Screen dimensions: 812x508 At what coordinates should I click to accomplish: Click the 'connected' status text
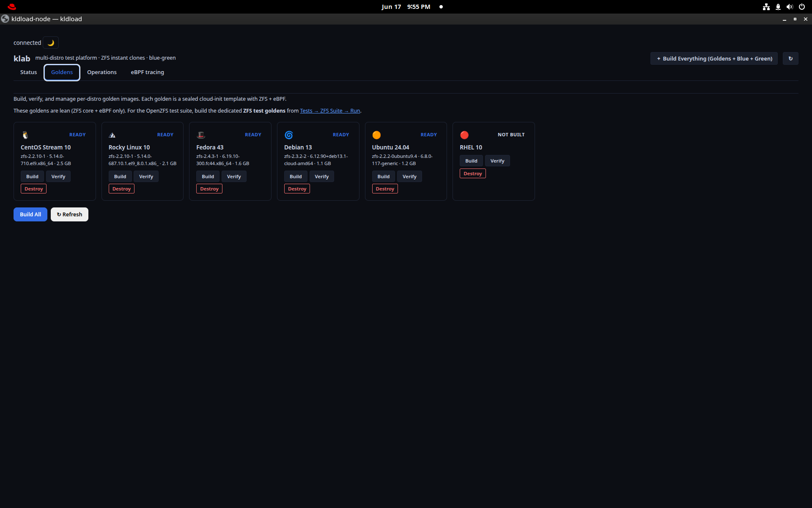27,43
